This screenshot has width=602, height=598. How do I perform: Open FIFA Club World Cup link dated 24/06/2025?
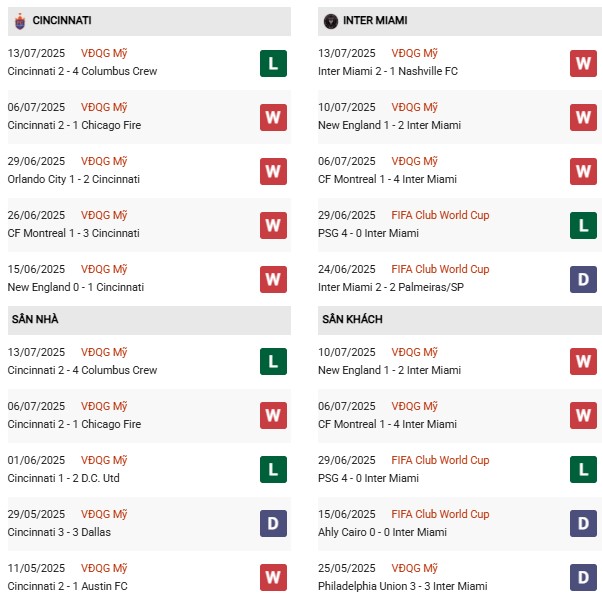tap(440, 269)
